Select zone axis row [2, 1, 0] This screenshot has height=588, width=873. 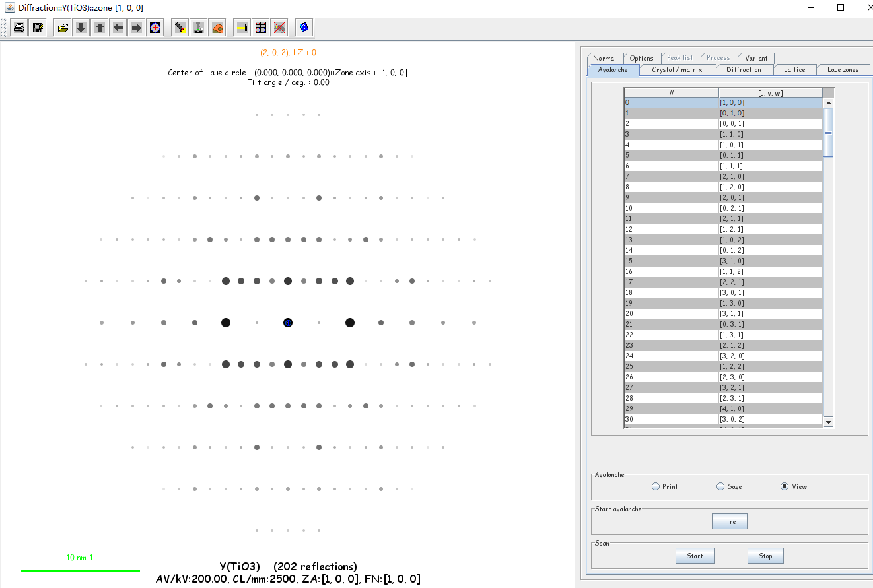724,176
